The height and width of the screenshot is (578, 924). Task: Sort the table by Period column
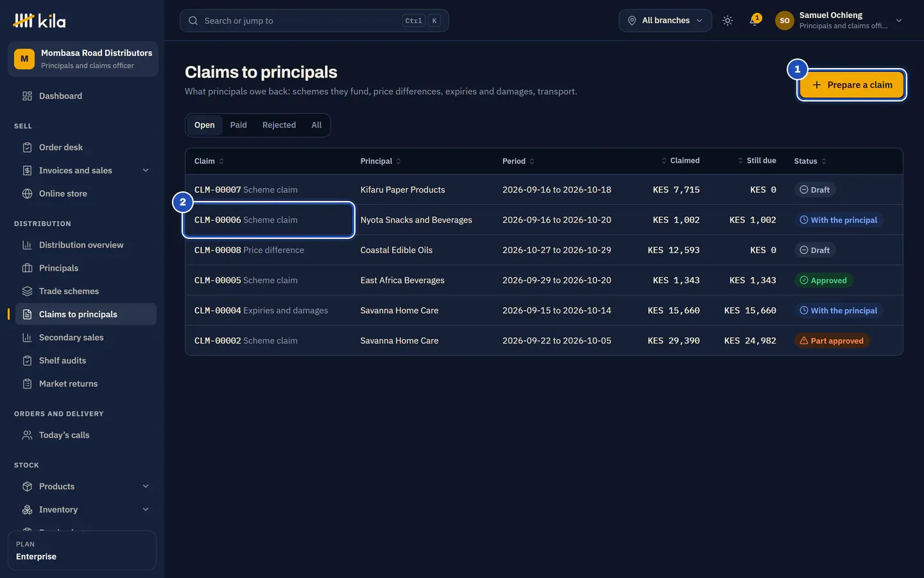tap(518, 161)
